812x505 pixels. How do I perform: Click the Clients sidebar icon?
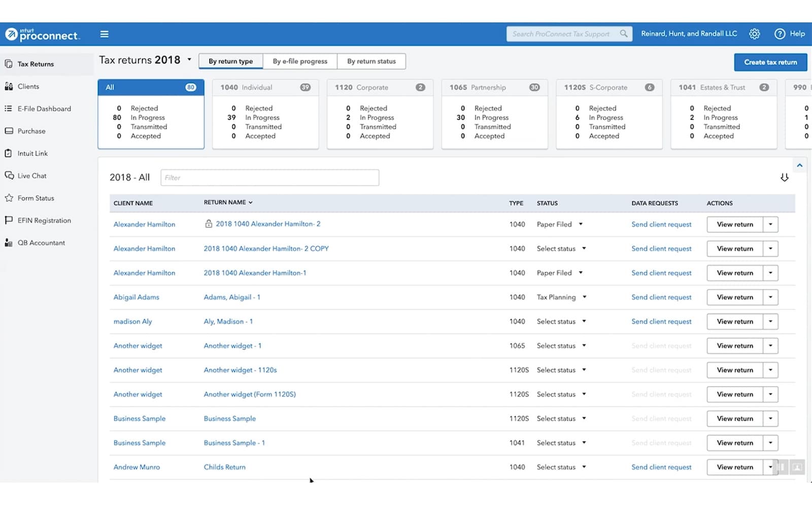(x=9, y=86)
